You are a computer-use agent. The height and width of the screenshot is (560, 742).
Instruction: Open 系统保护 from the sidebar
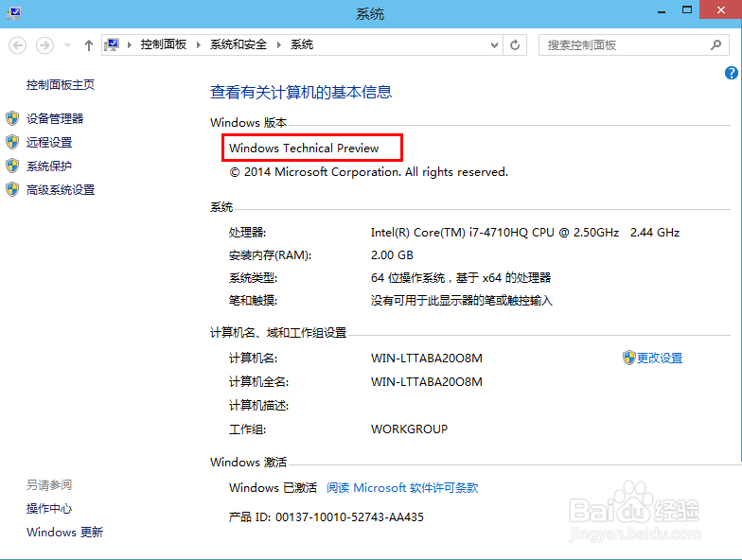49,166
